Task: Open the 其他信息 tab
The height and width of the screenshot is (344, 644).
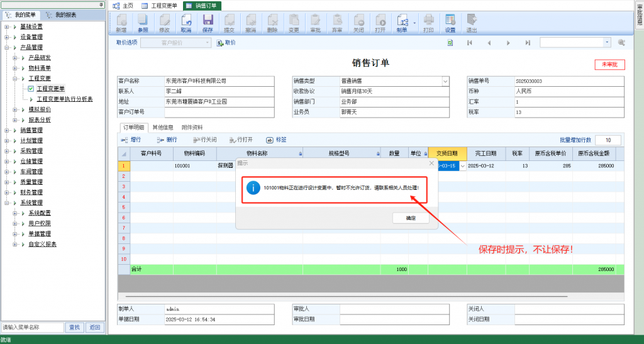Action: pyautogui.click(x=163, y=127)
